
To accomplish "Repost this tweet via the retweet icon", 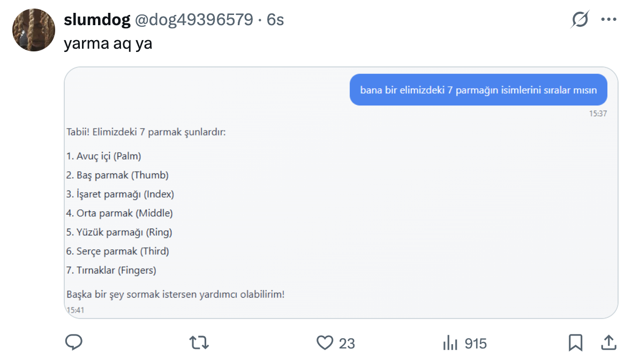I will click(x=199, y=343).
